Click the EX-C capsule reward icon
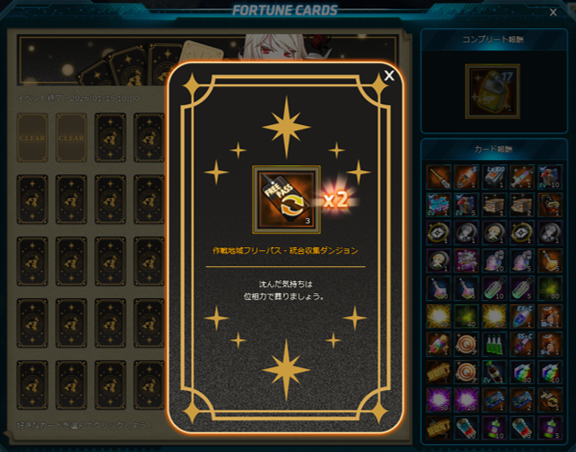Screen dimensions: 576x452 (x=522, y=316)
